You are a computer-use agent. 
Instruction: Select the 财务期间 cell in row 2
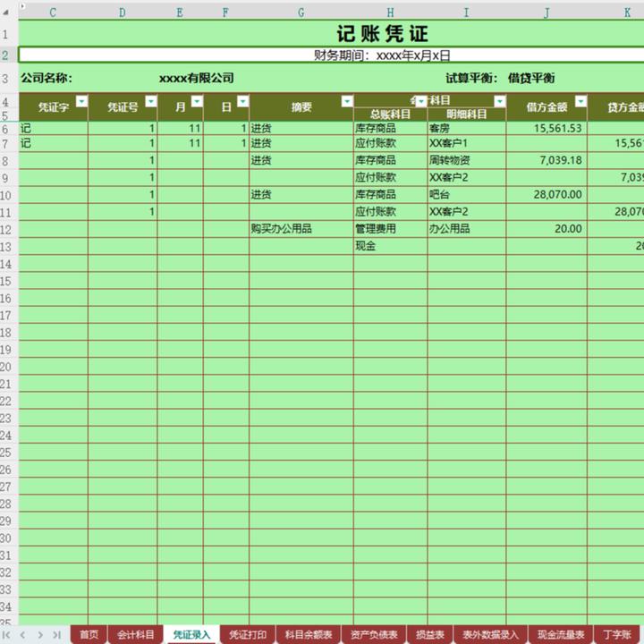(331, 55)
